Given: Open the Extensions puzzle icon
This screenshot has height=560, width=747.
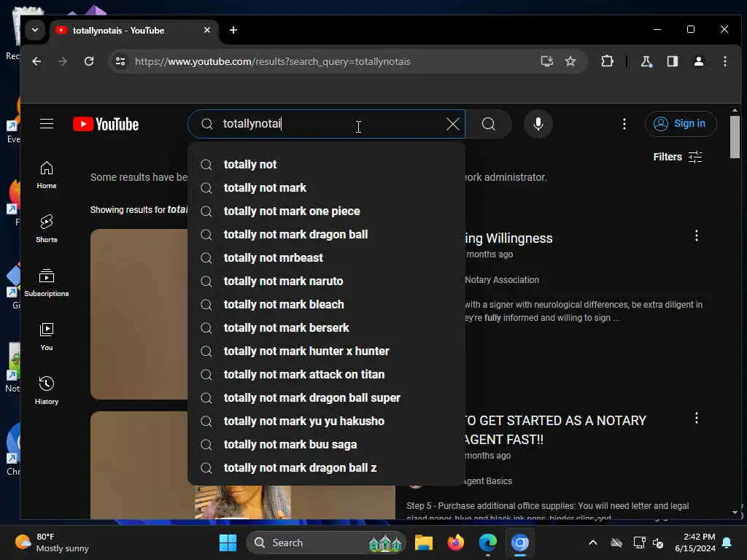Looking at the screenshot, I should tap(607, 61).
